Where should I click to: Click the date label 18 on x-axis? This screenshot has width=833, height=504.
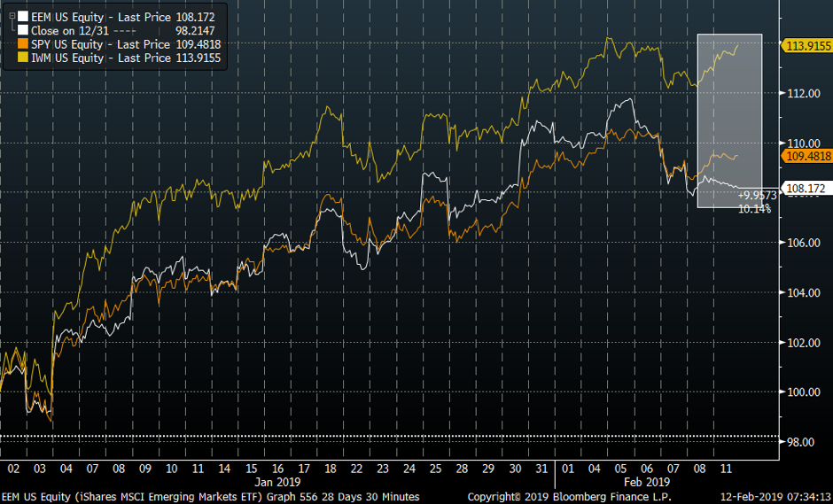point(330,469)
